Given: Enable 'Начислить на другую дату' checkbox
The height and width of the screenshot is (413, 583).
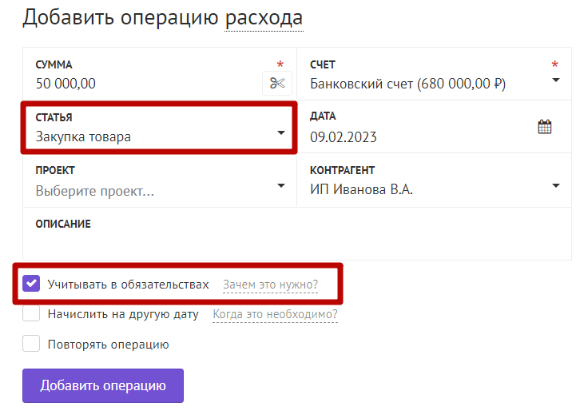Looking at the screenshot, I should (31, 313).
